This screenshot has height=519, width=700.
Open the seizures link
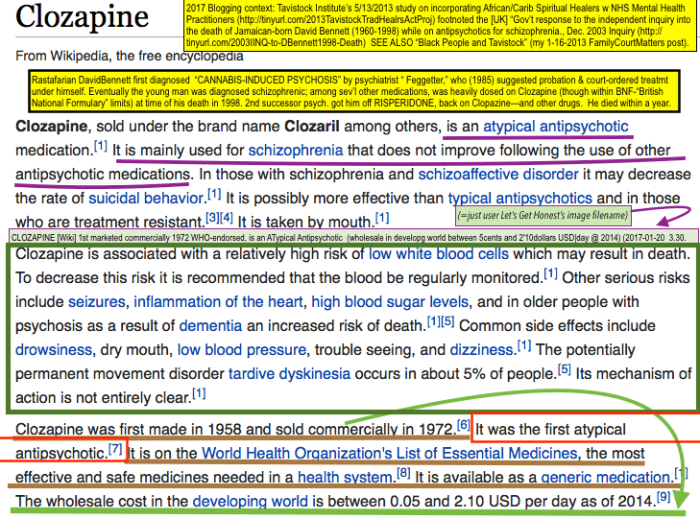coord(96,301)
